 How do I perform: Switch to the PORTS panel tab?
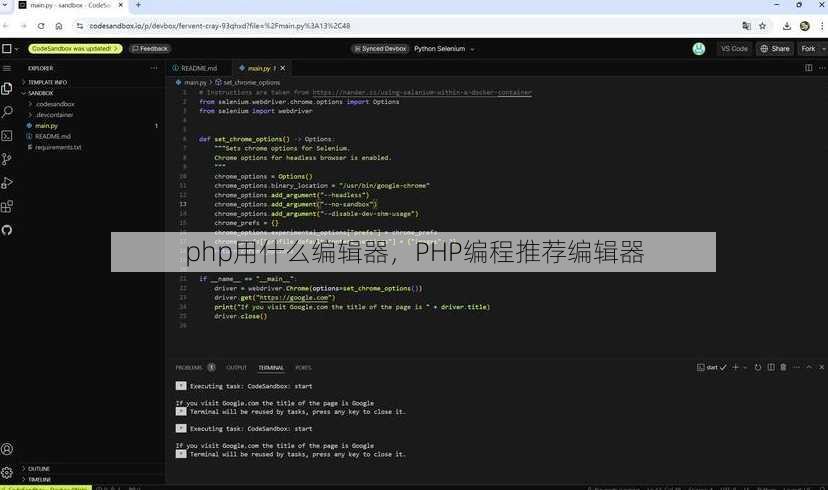pyautogui.click(x=303, y=368)
